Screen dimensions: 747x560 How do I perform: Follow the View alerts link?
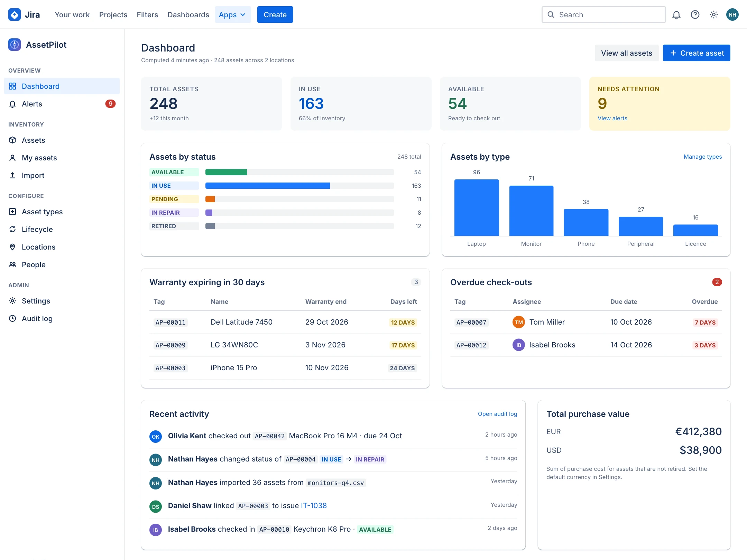point(612,118)
